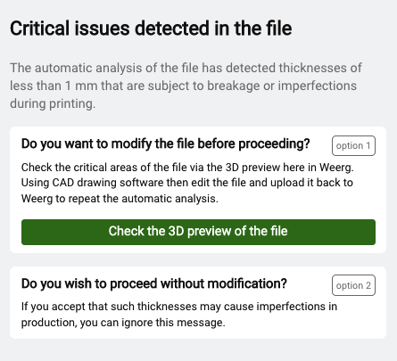Click 'breakage or imperfections' in gray text

[282, 86]
